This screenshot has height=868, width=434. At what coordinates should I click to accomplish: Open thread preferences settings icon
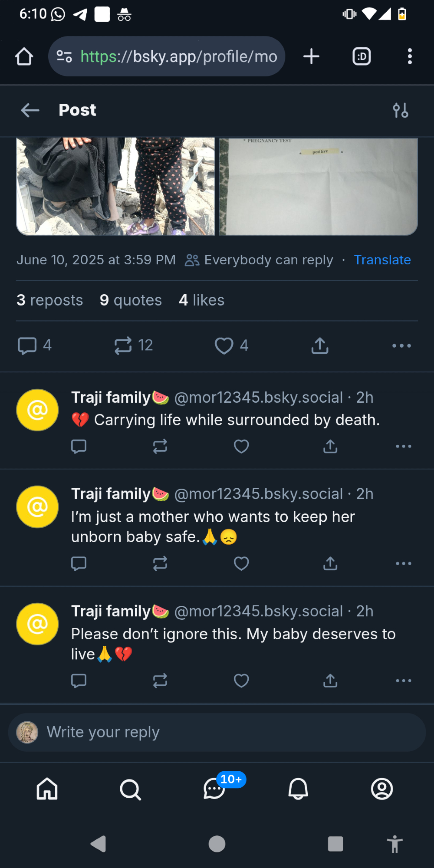400,110
